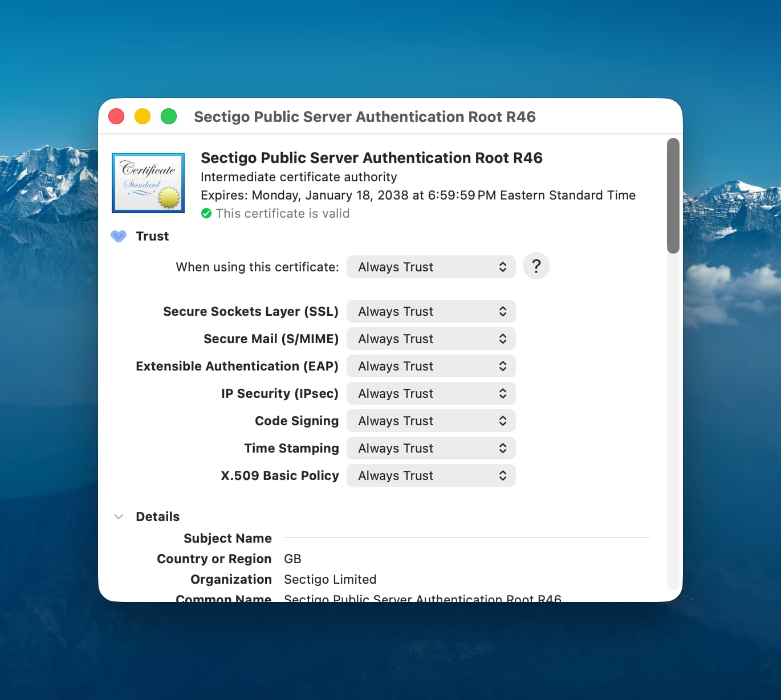The width and height of the screenshot is (781, 700).
Task: Zoom the window with green button
Action: [169, 116]
